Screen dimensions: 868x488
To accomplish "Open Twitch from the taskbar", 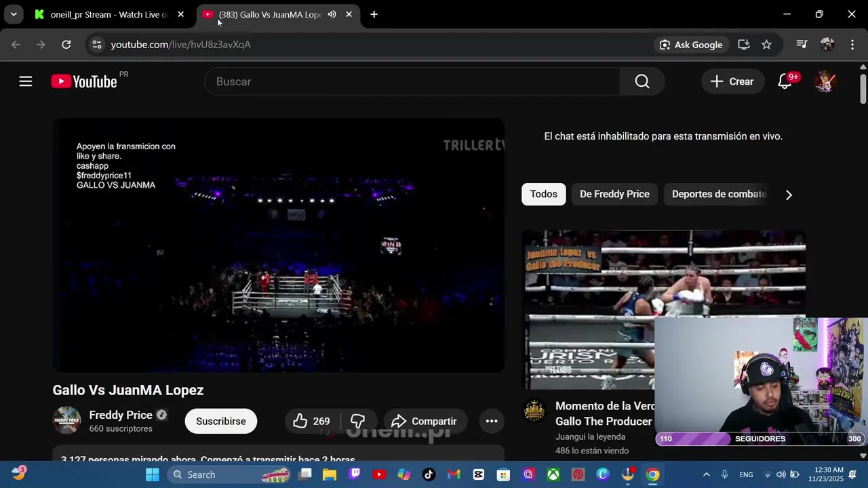I will (355, 474).
